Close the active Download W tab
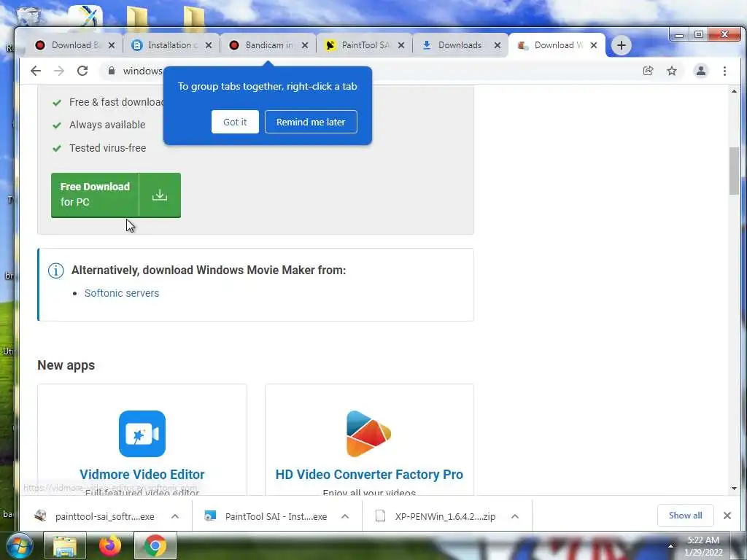 [594, 45]
